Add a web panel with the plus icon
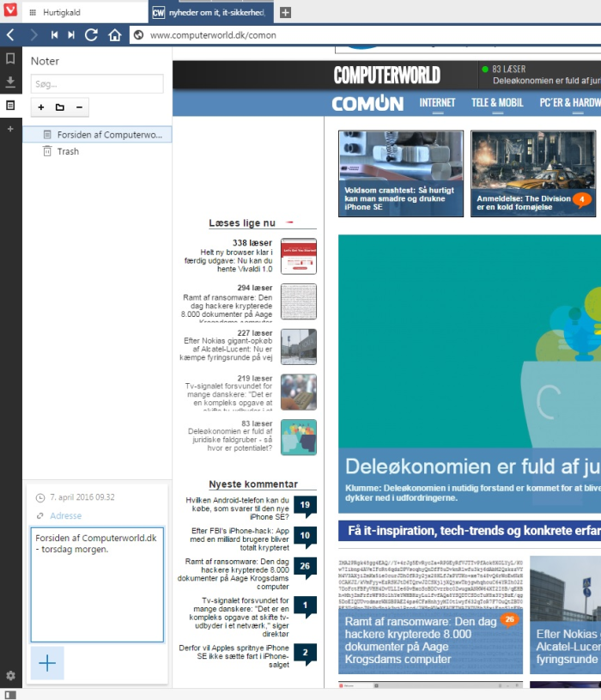Screen dimensions: 601x700 point(10,129)
